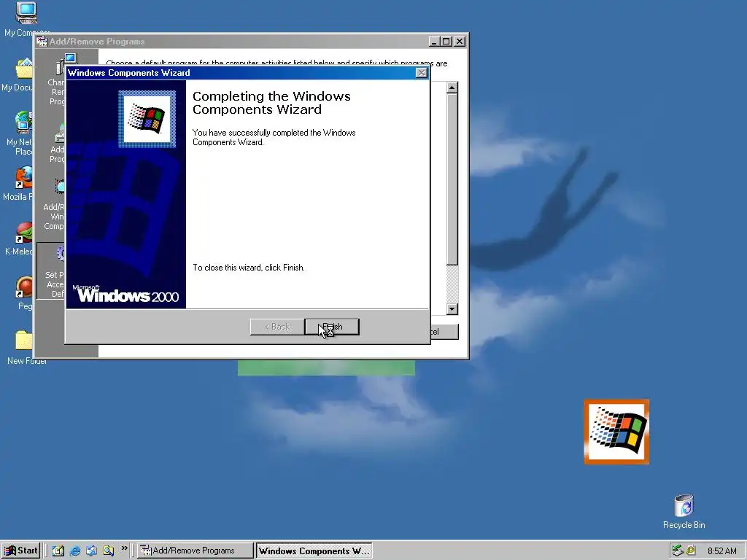The height and width of the screenshot is (560, 747).
Task: Click the Windows flag logo on the desktop
Action: point(616,432)
